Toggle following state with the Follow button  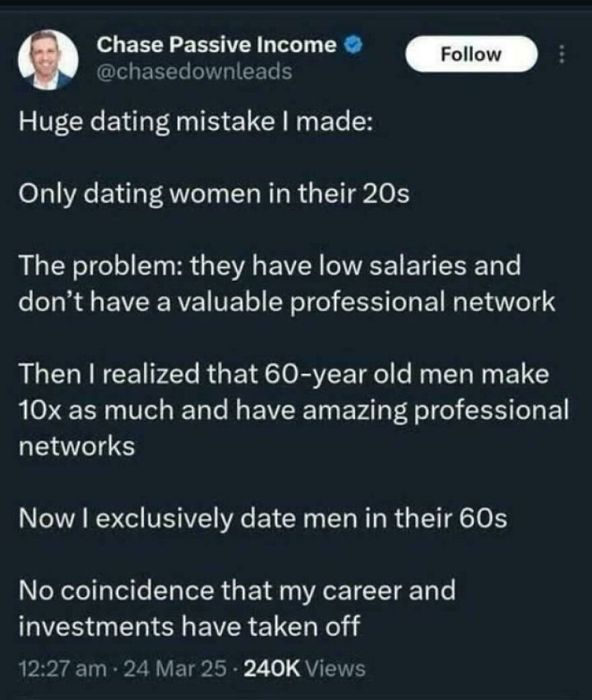[471, 54]
